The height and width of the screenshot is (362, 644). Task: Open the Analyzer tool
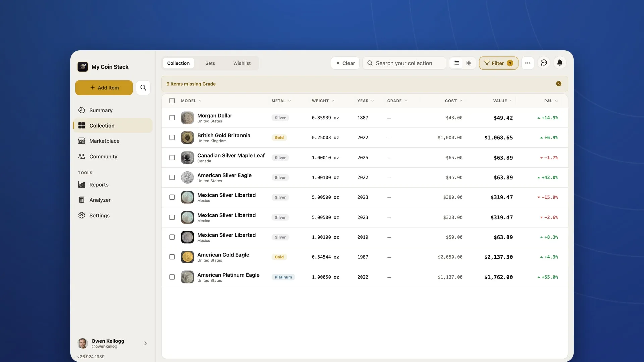(113, 200)
